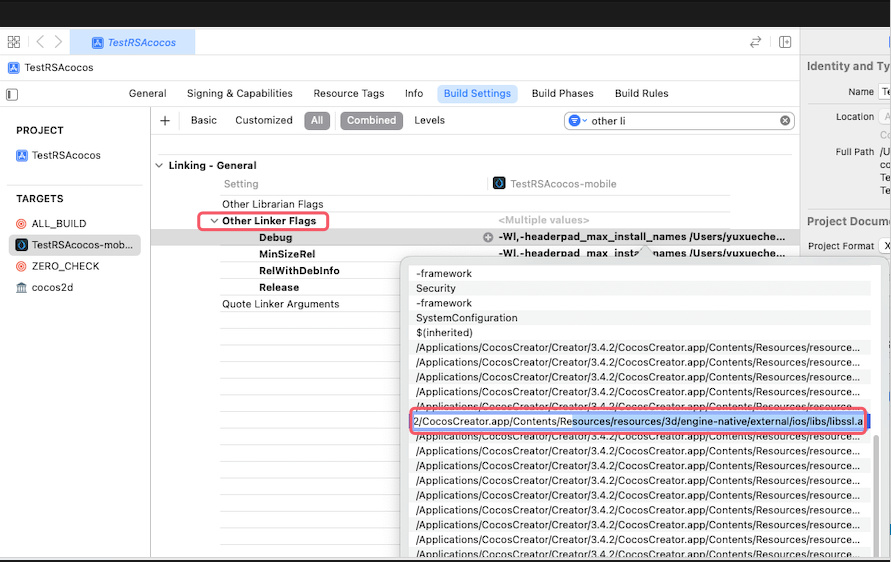The height and width of the screenshot is (562, 891).
Task: Select TestRSAcocos under PROJECT
Action: pos(66,155)
